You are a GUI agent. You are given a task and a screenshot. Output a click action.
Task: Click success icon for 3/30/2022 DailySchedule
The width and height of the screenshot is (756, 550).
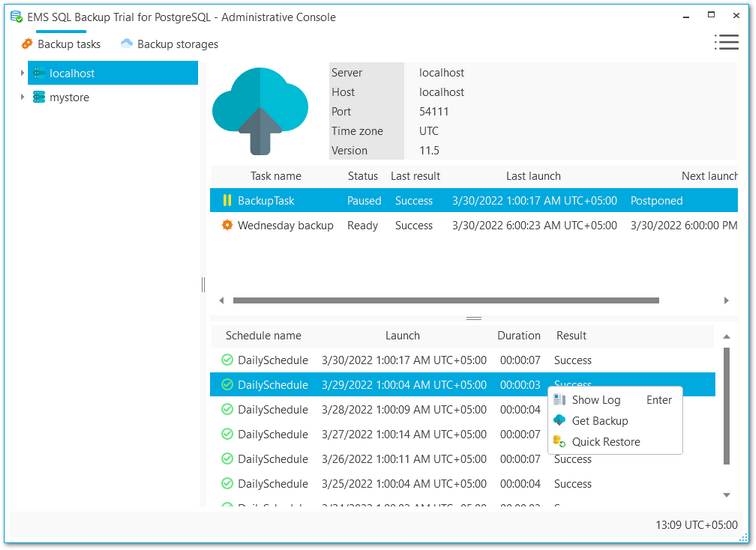pyautogui.click(x=227, y=360)
